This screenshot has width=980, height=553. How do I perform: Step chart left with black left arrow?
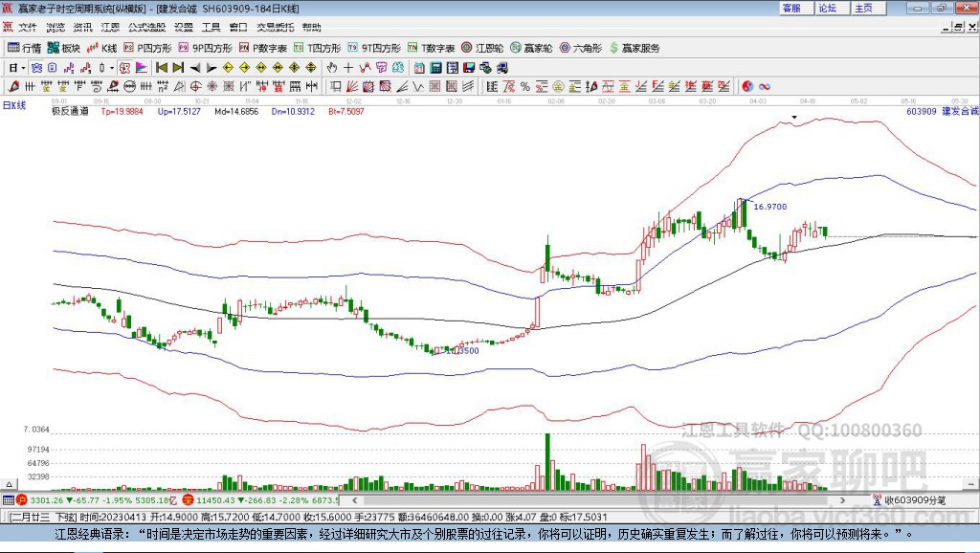[x=195, y=68]
